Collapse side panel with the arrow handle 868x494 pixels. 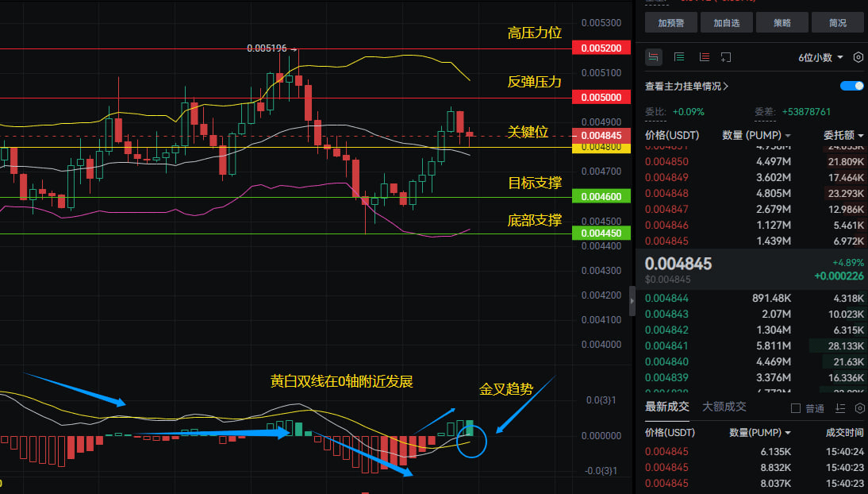click(x=632, y=301)
